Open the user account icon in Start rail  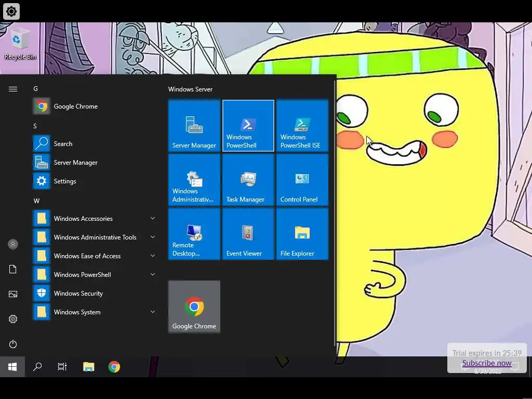[13, 244]
